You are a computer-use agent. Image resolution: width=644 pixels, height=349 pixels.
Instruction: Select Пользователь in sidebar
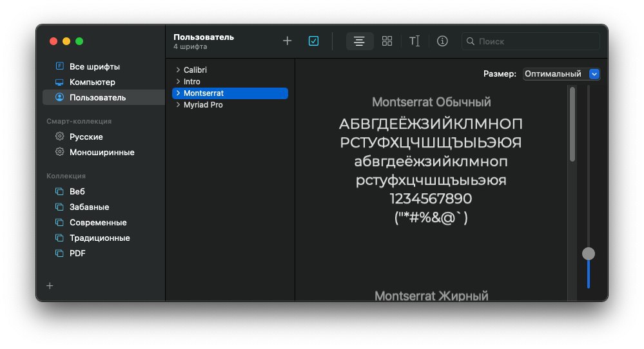[x=104, y=98]
